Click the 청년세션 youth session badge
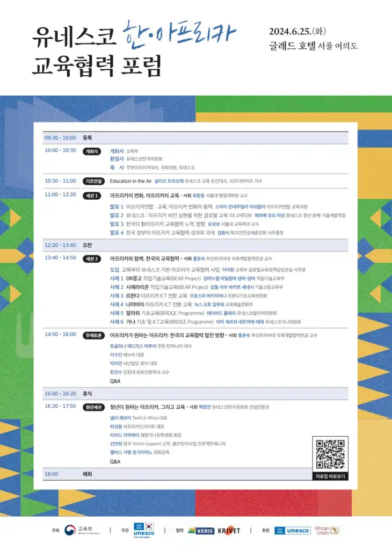 [x=92, y=406]
